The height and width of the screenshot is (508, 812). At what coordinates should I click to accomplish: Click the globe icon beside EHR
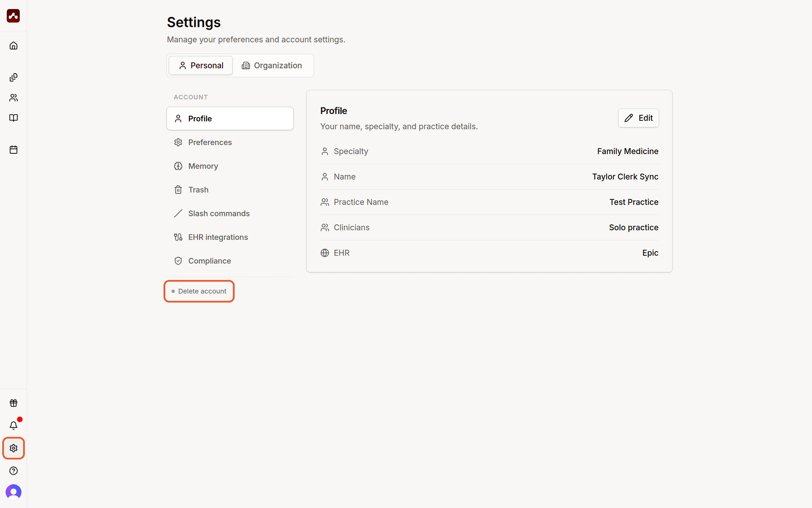tap(325, 253)
